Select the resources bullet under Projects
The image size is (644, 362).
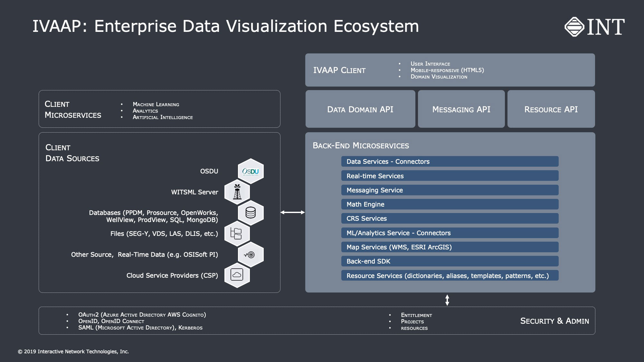click(414, 328)
